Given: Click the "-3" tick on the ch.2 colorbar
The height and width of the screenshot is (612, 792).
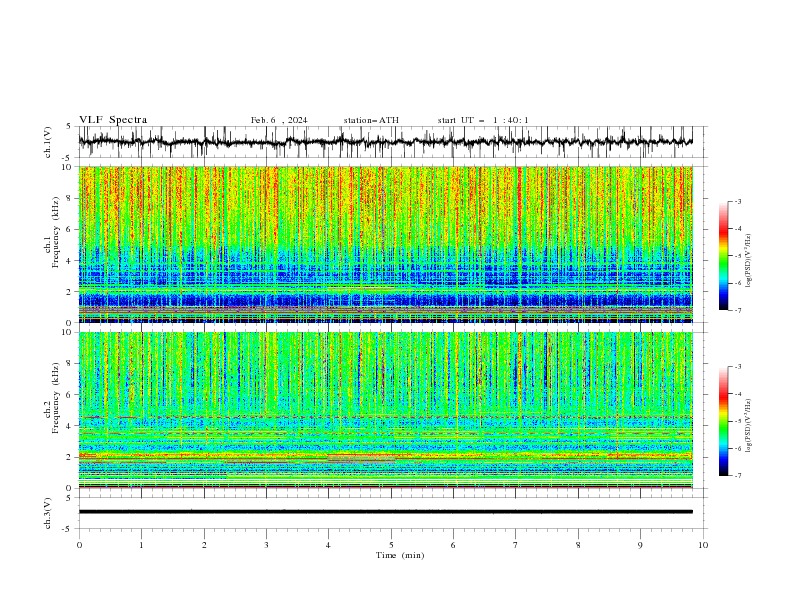Looking at the screenshot, I should point(737,367).
